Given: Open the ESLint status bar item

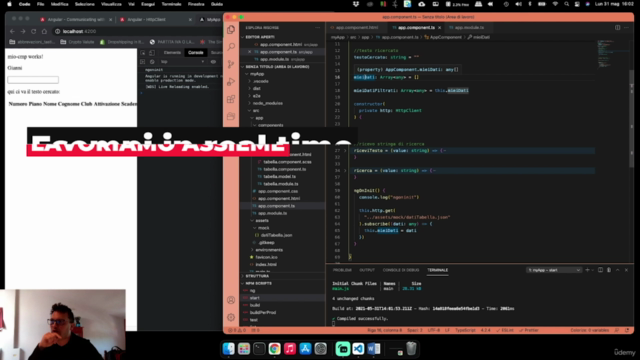Looking at the screenshot, I should (505, 330).
